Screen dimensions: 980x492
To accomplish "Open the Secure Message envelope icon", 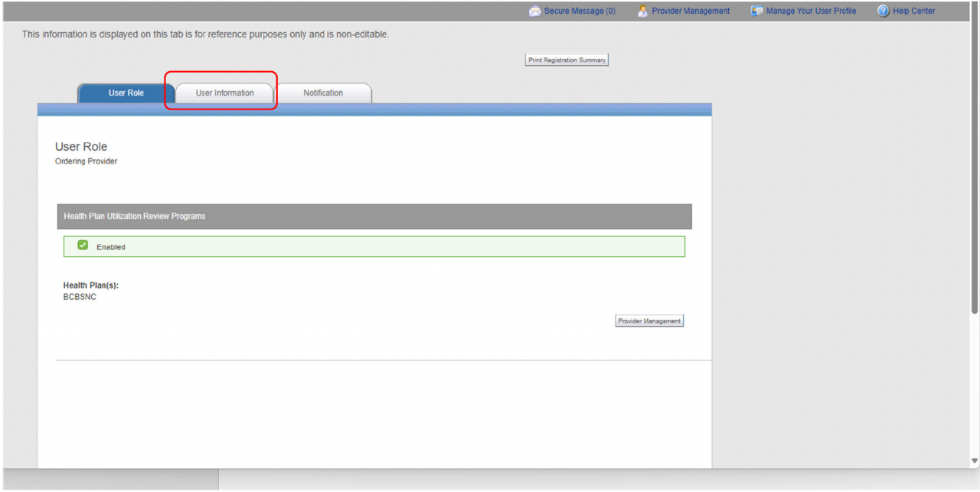I will click(534, 11).
